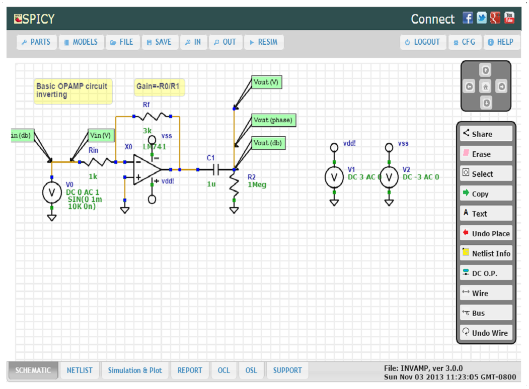Click the 'Gain=-R0/R1' note
Screen dimensions: 529x389
[159, 87]
